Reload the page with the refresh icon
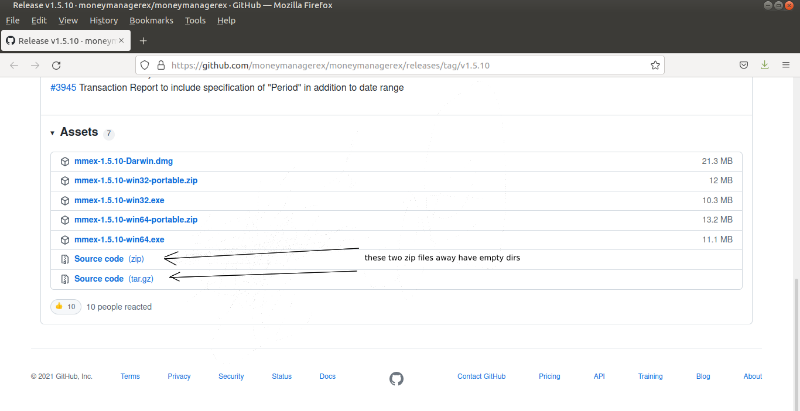Screen dimensions: 800x411 point(57,65)
